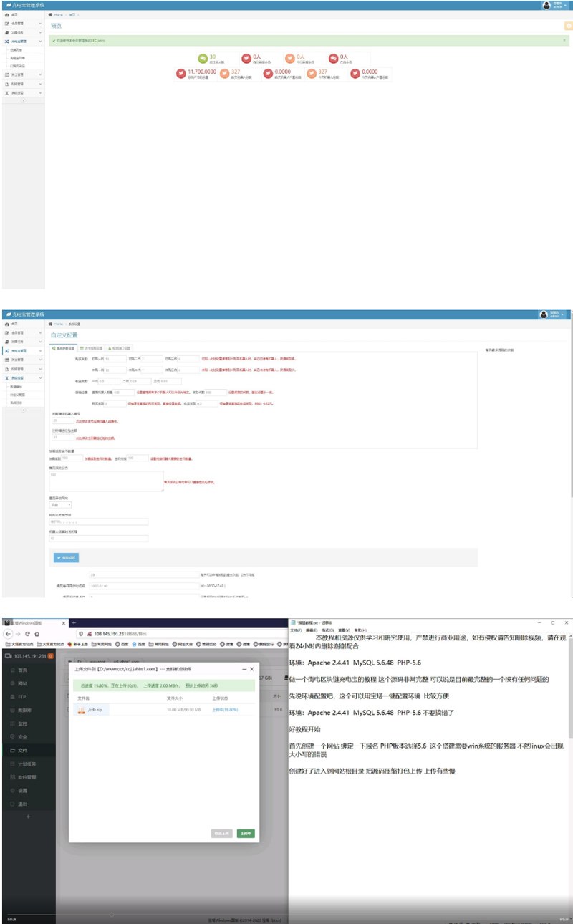Open admin user dropdown in 自定义配置 header
The width and height of the screenshot is (573, 924).
click(552, 314)
